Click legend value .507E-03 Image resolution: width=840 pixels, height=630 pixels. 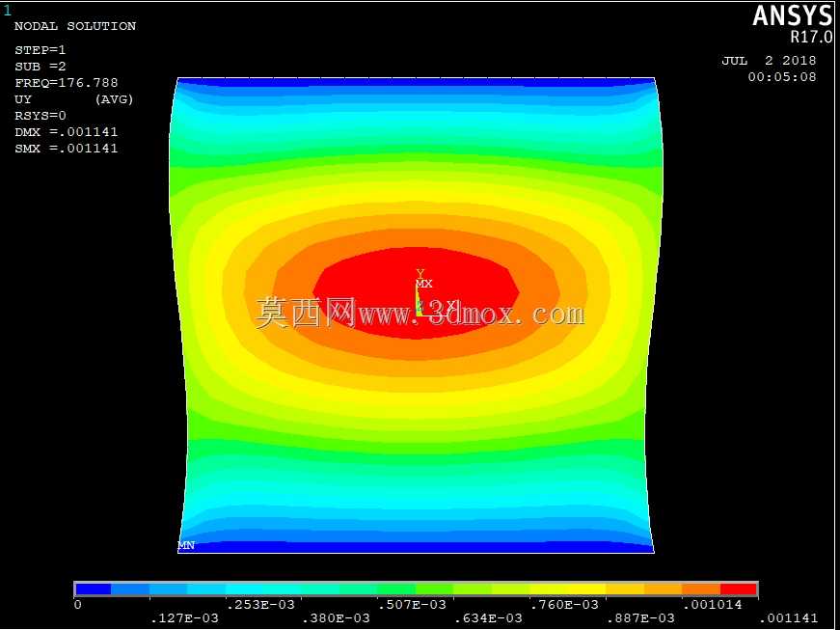pos(412,605)
